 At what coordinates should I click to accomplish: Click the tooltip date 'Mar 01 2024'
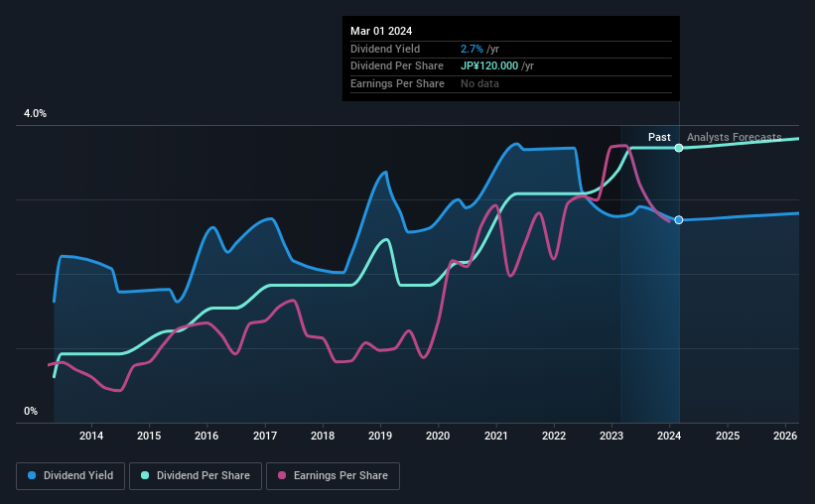coord(381,31)
